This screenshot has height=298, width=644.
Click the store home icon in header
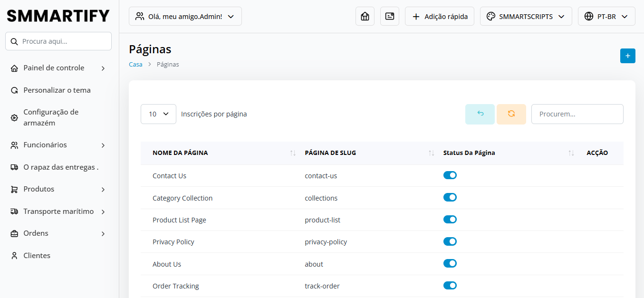[x=365, y=16]
